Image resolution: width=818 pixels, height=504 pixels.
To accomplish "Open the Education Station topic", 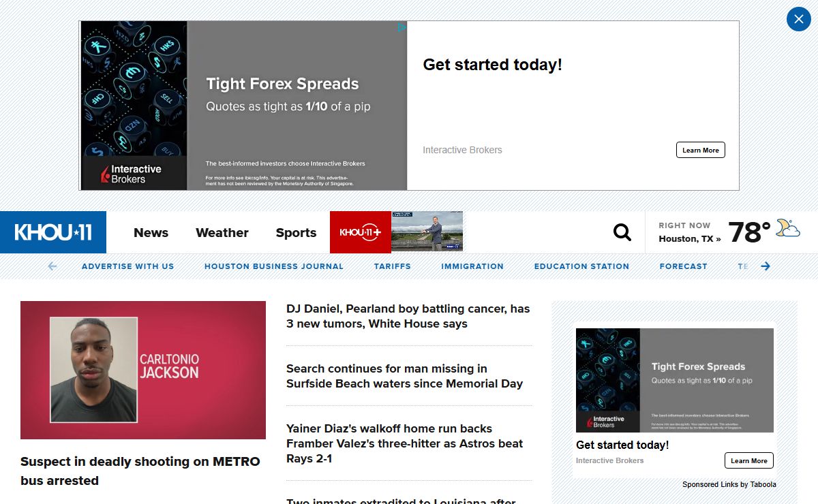I will 581,266.
